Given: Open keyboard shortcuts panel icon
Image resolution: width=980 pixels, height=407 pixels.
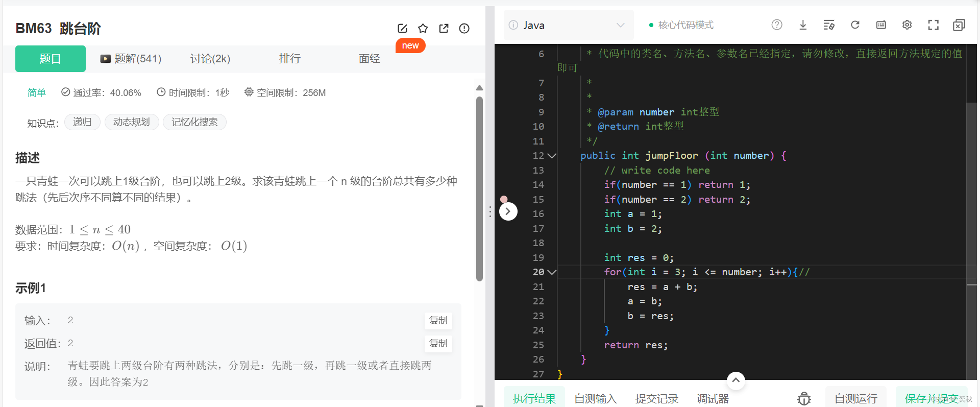Looking at the screenshot, I should click(881, 25).
